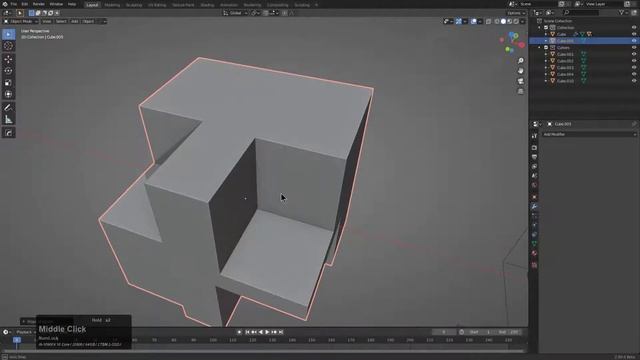Open the viewport Add menu
Image resolution: width=640 pixels, height=360 pixels.
pos(75,21)
